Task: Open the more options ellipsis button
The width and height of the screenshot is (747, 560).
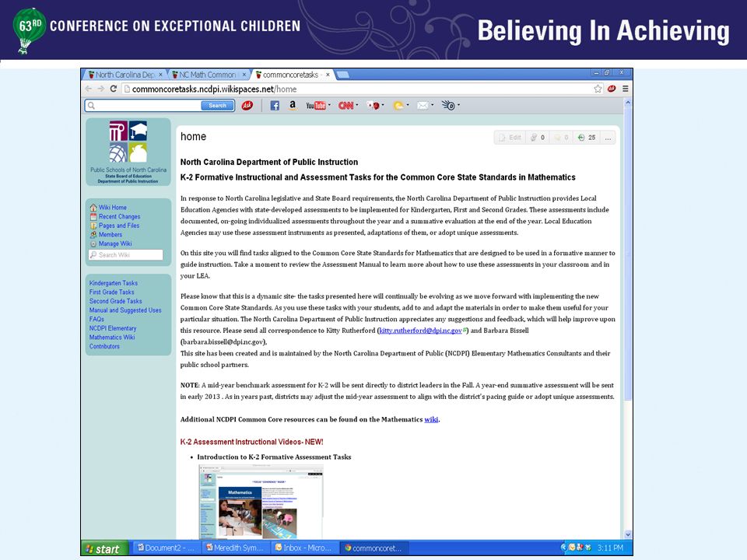Action: pos(608,138)
